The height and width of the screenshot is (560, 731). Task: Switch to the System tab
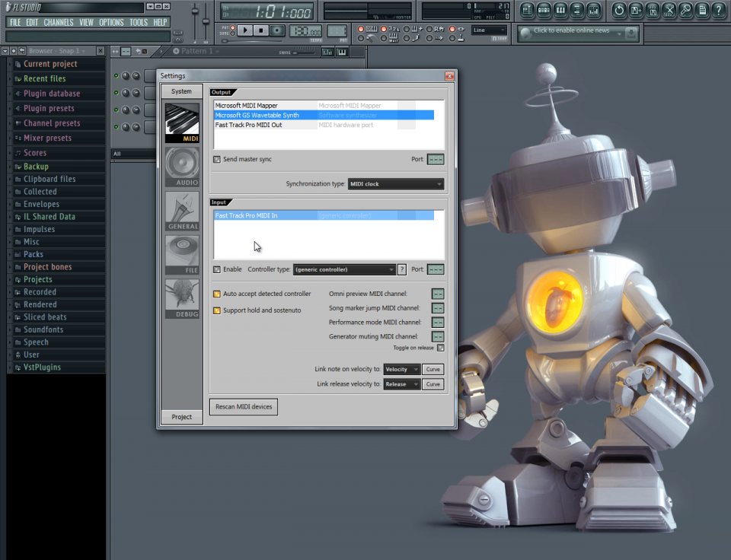coord(182,91)
